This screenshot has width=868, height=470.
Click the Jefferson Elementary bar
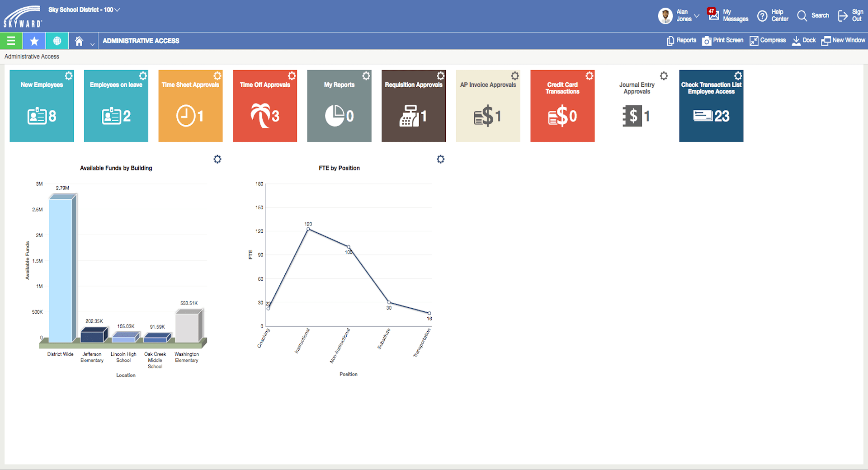pyautogui.click(x=94, y=335)
